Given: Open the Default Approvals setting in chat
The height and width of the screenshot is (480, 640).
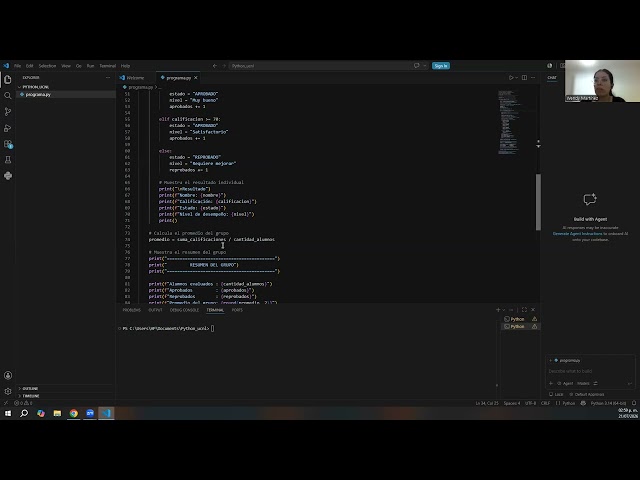Looking at the screenshot, I should (x=587, y=394).
